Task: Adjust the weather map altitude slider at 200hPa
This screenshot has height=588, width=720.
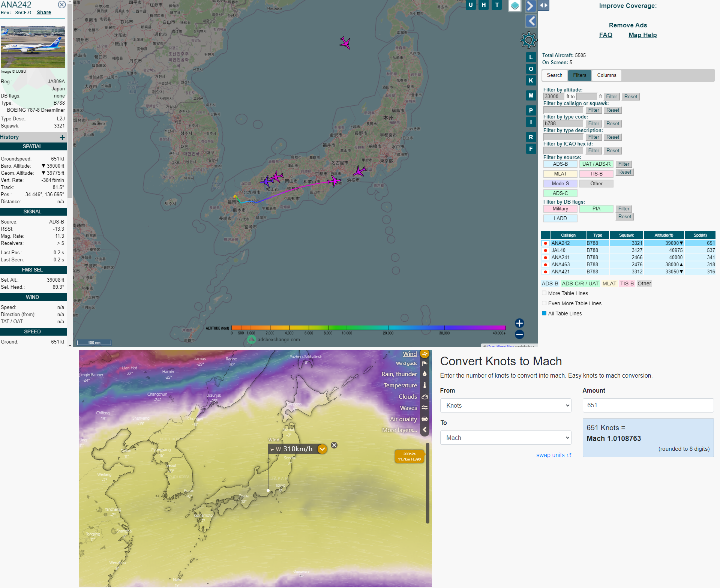Action: pos(409,456)
